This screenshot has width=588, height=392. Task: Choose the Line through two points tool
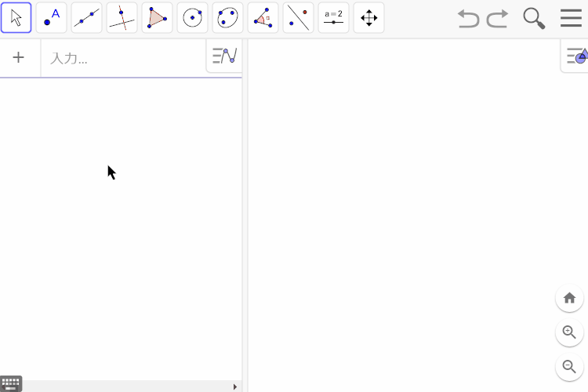(86, 17)
